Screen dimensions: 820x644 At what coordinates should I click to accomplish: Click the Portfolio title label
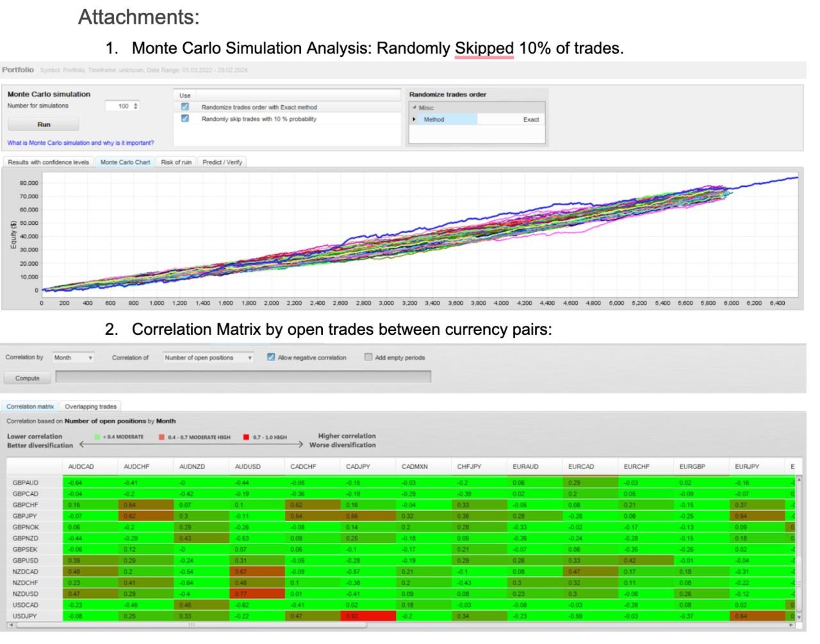pyautogui.click(x=18, y=70)
